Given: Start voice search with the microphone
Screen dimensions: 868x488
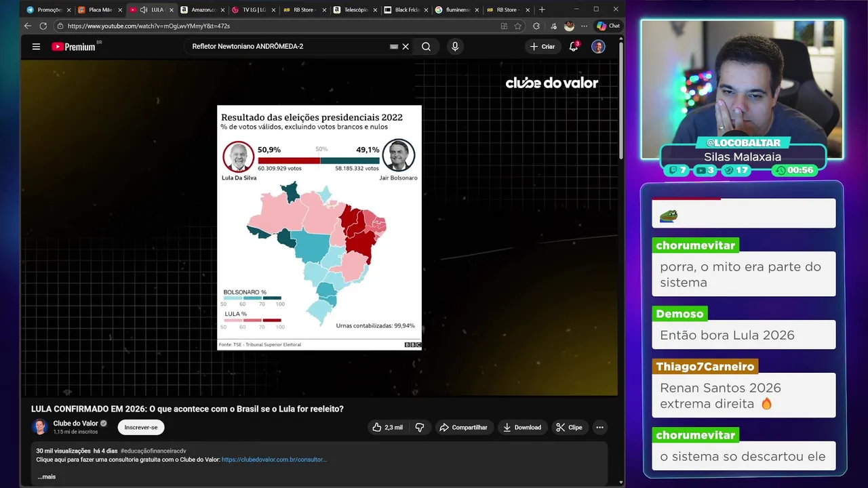Looking at the screenshot, I should coord(455,47).
